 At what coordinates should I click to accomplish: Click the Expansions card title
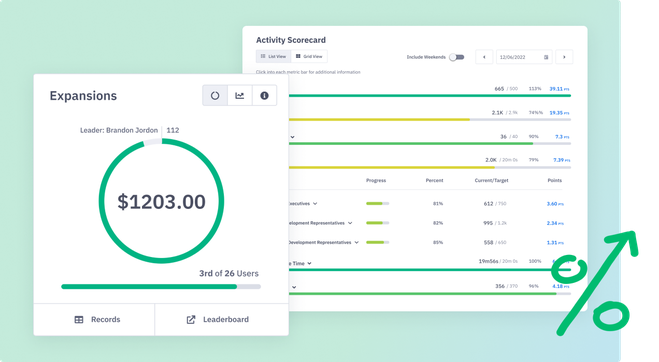click(83, 96)
